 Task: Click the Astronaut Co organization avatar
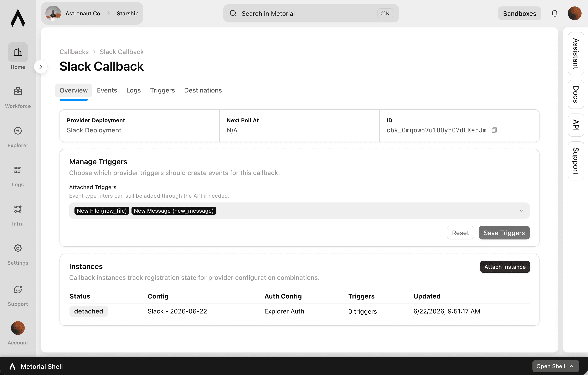click(53, 14)
